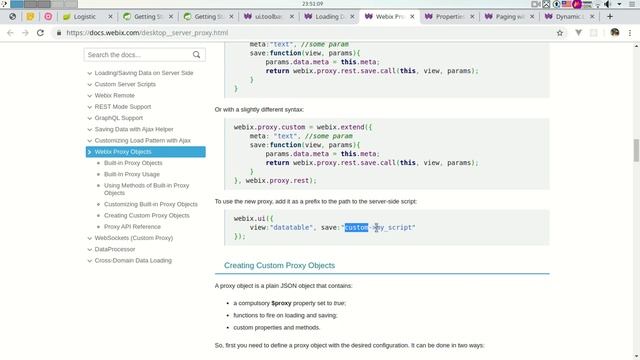
Task: Expand the GraphQL Support chevron
Action: coord(89,118)
